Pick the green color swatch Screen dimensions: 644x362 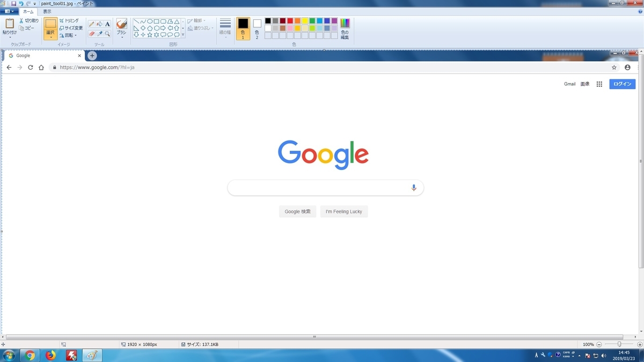312,21
